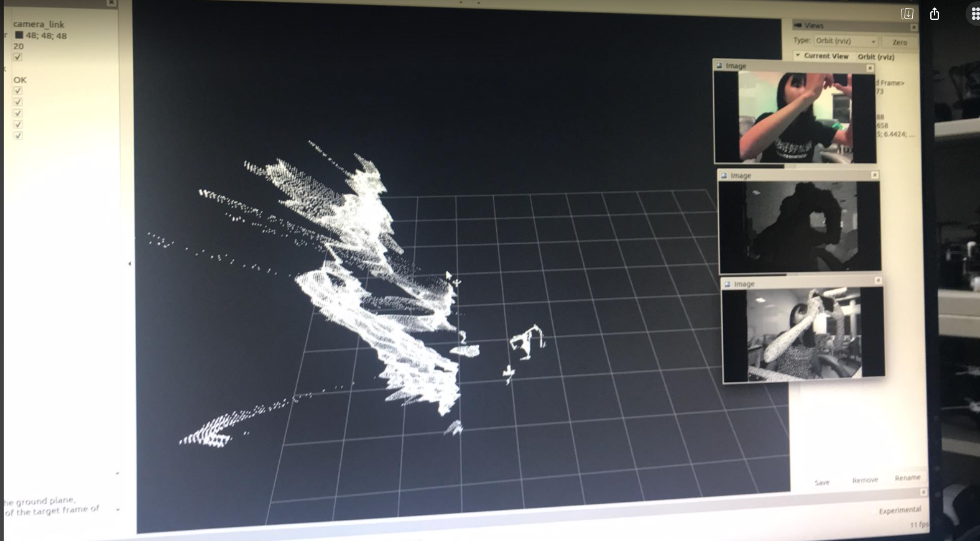Close the Views panel
The image size is (980, 541).
[913, 27]
